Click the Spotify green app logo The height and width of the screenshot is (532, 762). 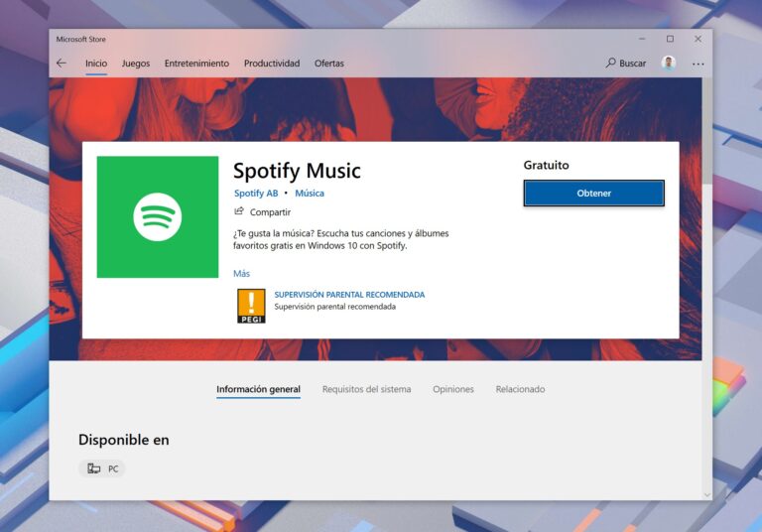click(158, 217)
